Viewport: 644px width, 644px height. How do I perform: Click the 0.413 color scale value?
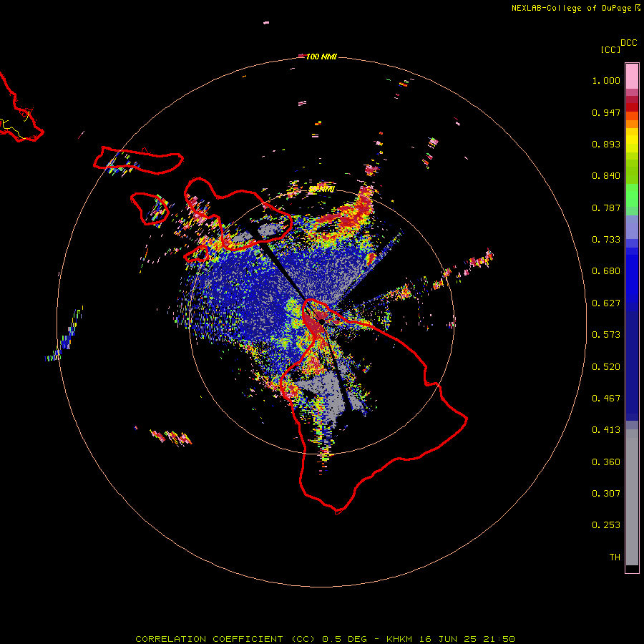(606, 430)
